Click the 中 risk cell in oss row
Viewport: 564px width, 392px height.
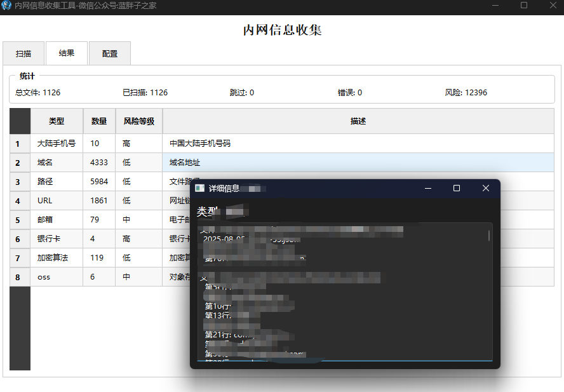coord(139,277)
